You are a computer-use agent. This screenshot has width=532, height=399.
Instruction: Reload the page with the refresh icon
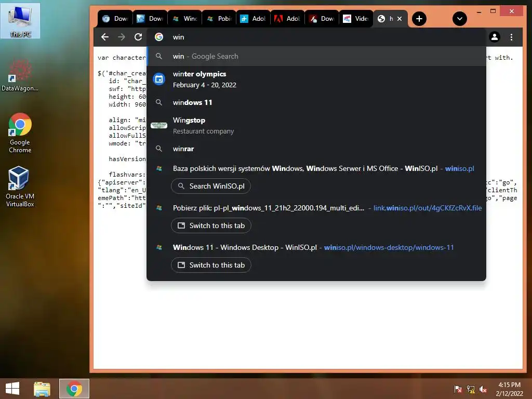tap(138, 37)
